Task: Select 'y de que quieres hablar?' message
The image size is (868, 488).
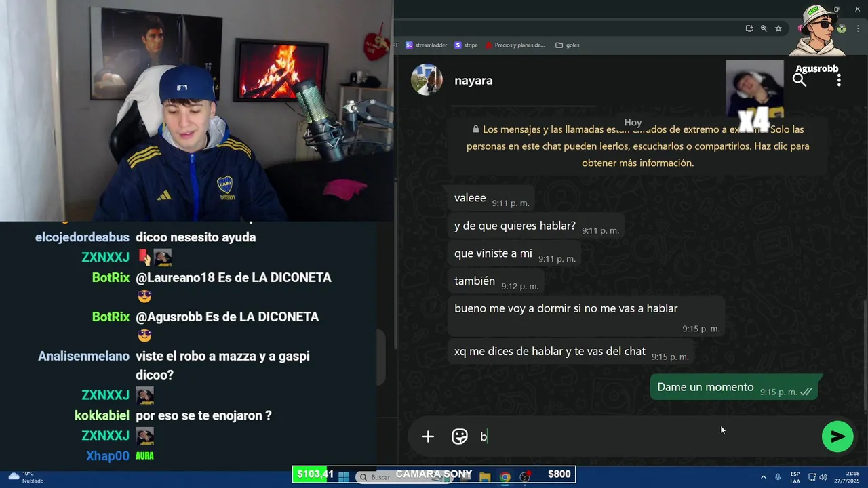Action: click(x=536, y=226)
